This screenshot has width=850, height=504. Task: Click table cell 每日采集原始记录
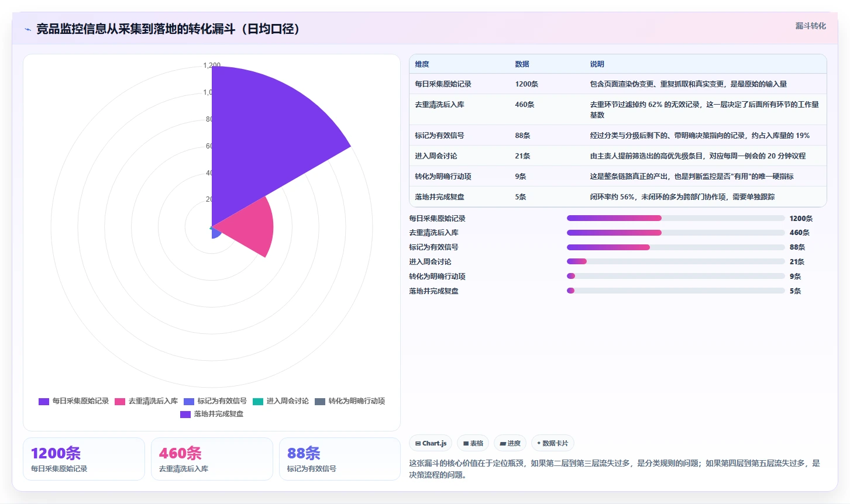[x=443, y=84]
